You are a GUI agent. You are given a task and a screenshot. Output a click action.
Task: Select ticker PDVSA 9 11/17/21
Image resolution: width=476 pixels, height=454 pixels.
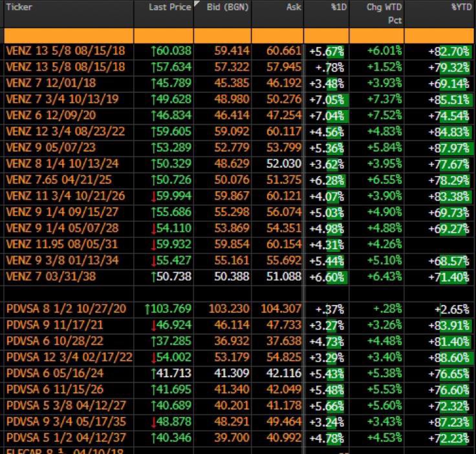click(54, 325)
